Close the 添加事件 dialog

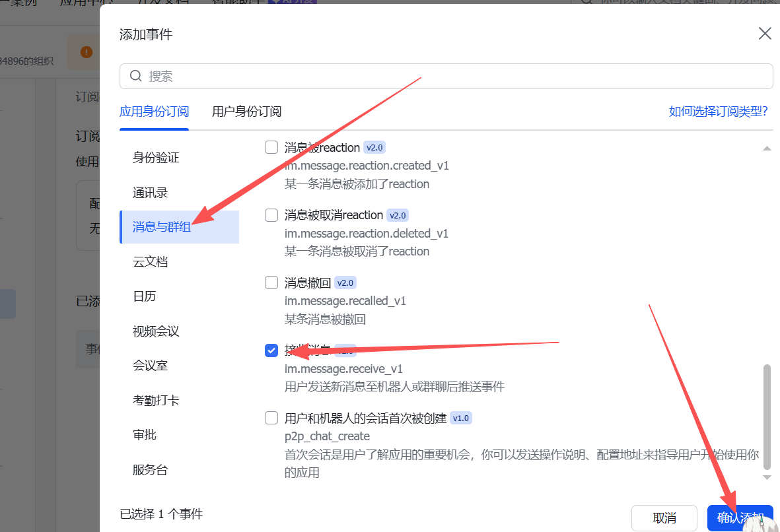point(765,33)
